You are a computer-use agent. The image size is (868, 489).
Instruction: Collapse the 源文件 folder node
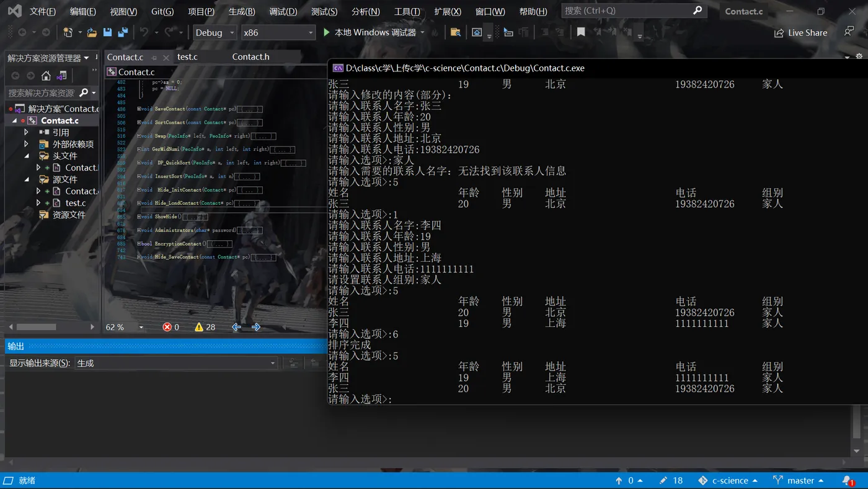click(x=26, y=179)
